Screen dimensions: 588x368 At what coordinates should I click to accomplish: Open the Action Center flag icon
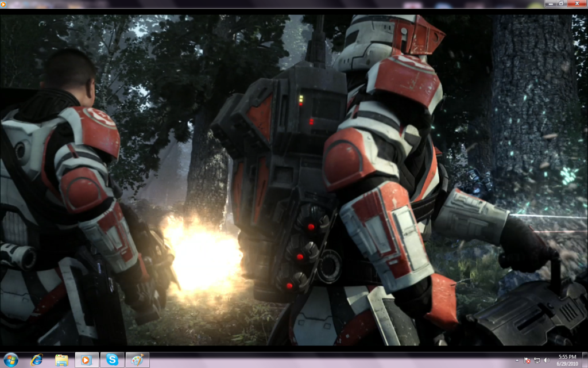[x=527, y=361]
